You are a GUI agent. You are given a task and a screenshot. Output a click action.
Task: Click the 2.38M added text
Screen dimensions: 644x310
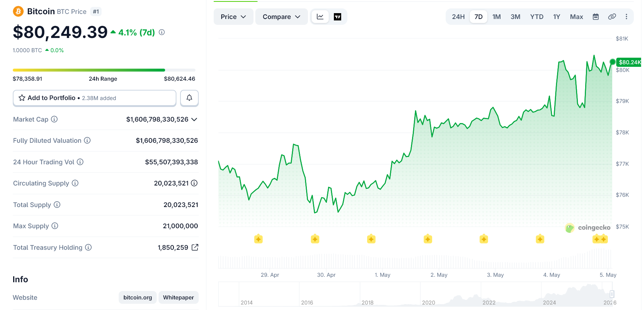click(x=99, y=98)
